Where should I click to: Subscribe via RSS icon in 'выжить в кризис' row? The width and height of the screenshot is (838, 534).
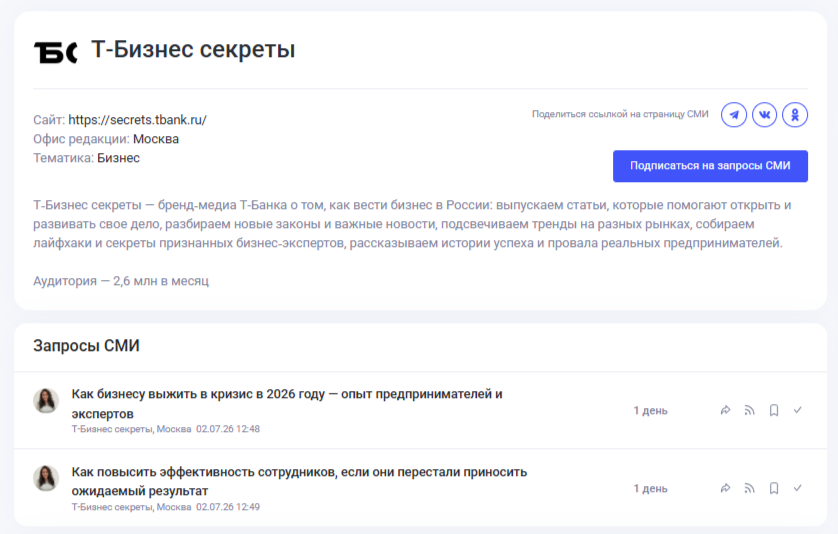click(x=749, y=411)
